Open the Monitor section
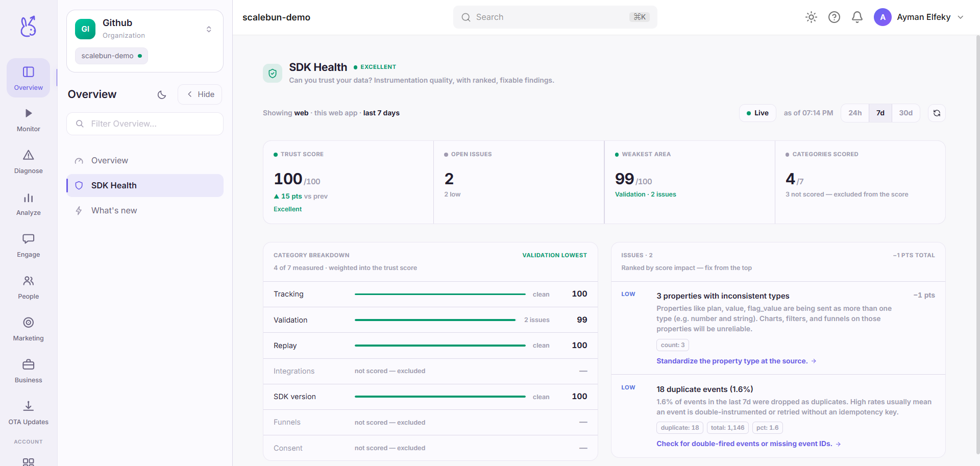 point(29,120)
